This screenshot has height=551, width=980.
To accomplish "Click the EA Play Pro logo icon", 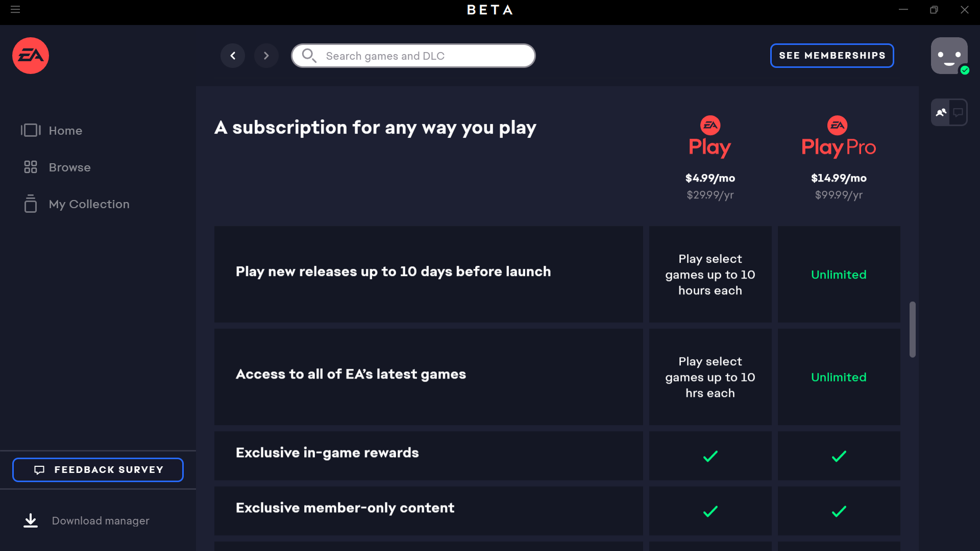I will [838, 125].
